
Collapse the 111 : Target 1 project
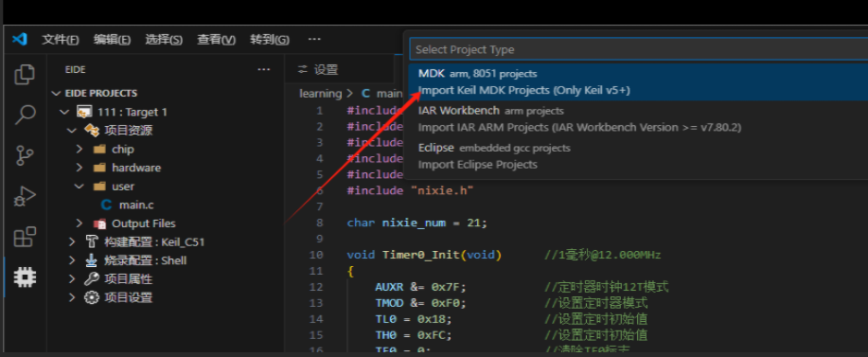tap(64, 112)
